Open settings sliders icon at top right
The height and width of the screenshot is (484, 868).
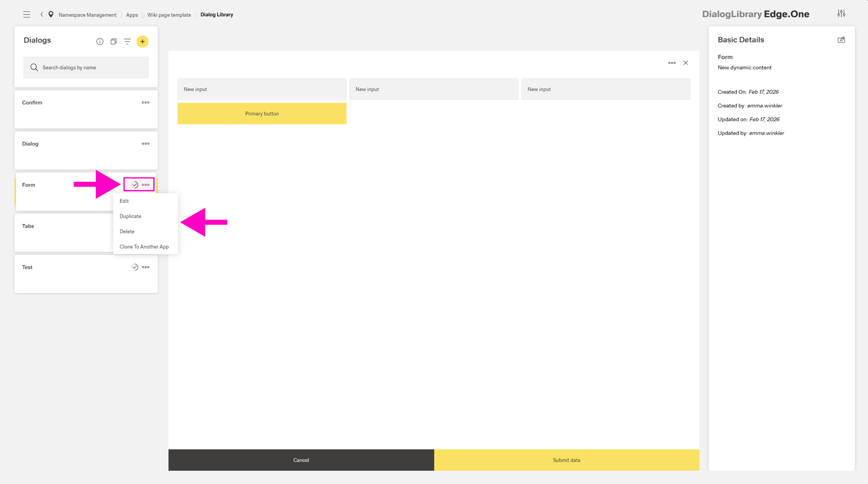pos(841,14)
